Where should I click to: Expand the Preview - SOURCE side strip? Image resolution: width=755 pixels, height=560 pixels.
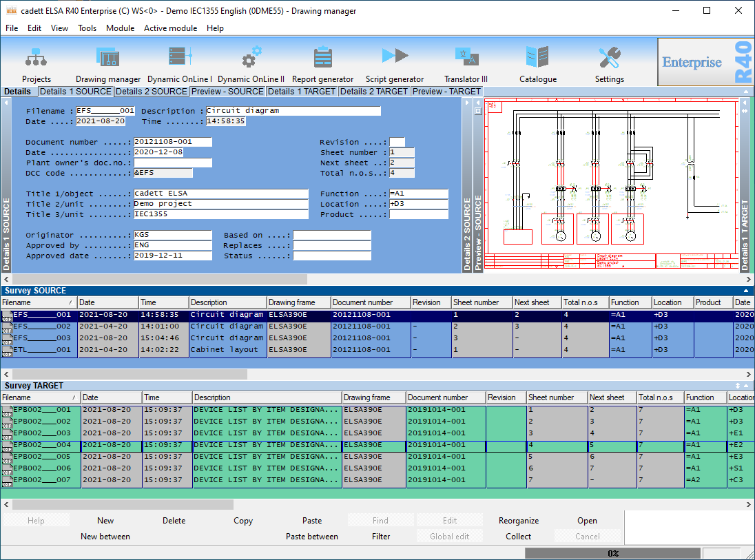click(x=477, y=185)
